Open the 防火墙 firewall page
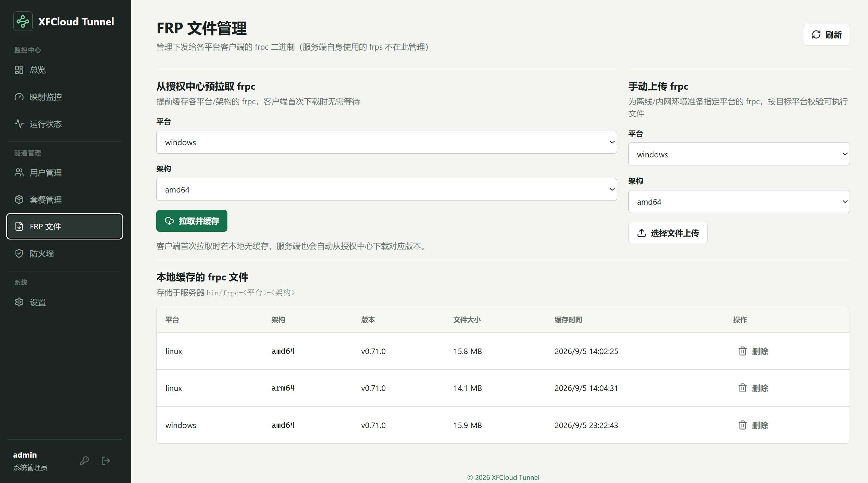The width and height of the screenshot is (868, 483). 65,254
